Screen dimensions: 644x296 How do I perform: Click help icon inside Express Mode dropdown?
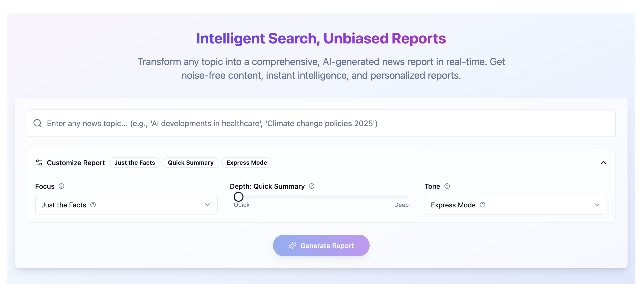coord(483,205)
